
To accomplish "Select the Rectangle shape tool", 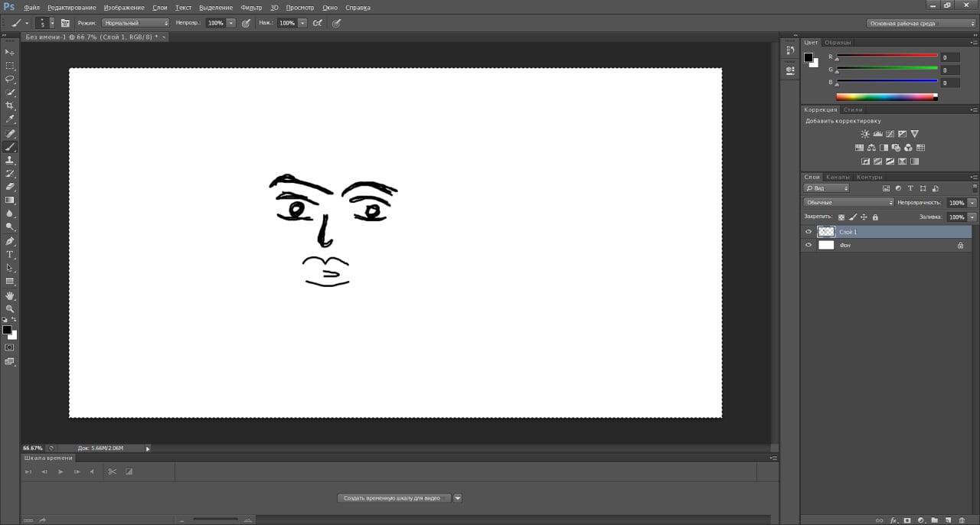I will tap(10, 282).
